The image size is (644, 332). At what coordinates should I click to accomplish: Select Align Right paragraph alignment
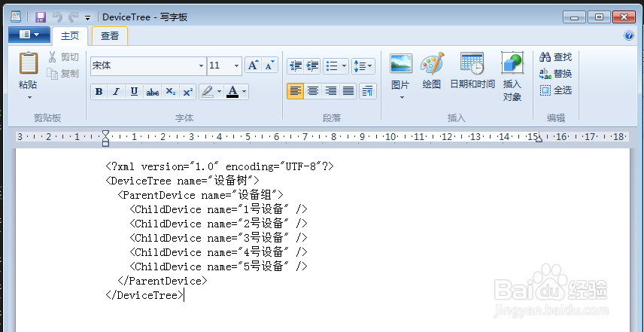click(x=330, y=91)
